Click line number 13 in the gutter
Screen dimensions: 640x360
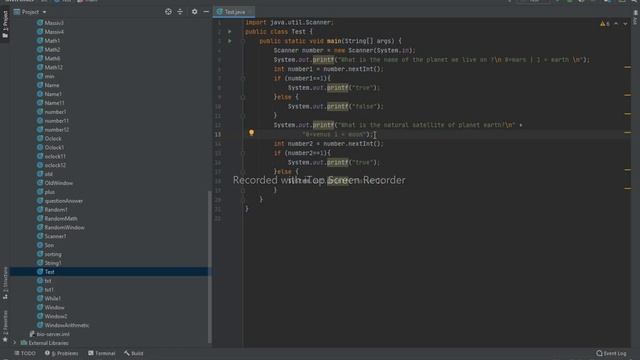click(x=218, y=134)
